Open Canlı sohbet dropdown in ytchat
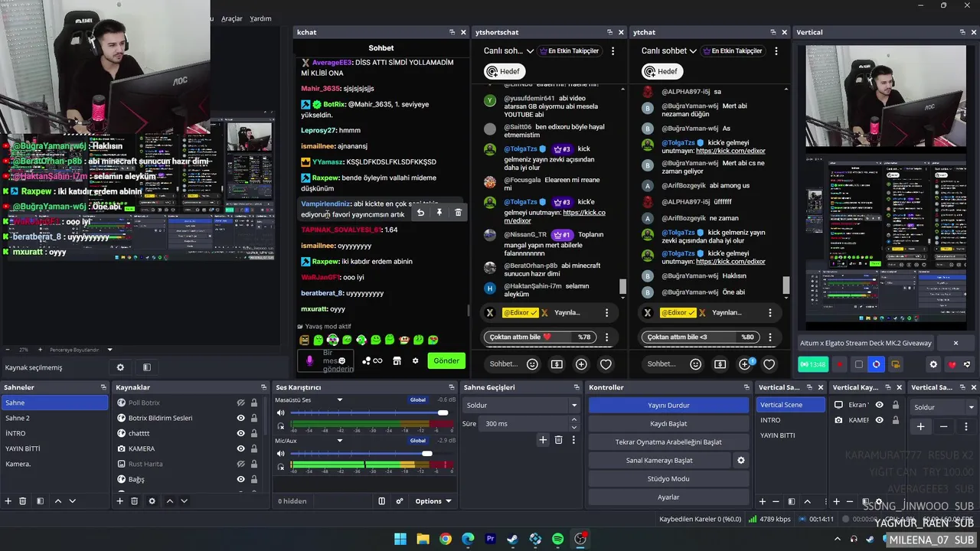Viewport: 980px width, 551px height. pyautogui.click(x=669, y=51)
